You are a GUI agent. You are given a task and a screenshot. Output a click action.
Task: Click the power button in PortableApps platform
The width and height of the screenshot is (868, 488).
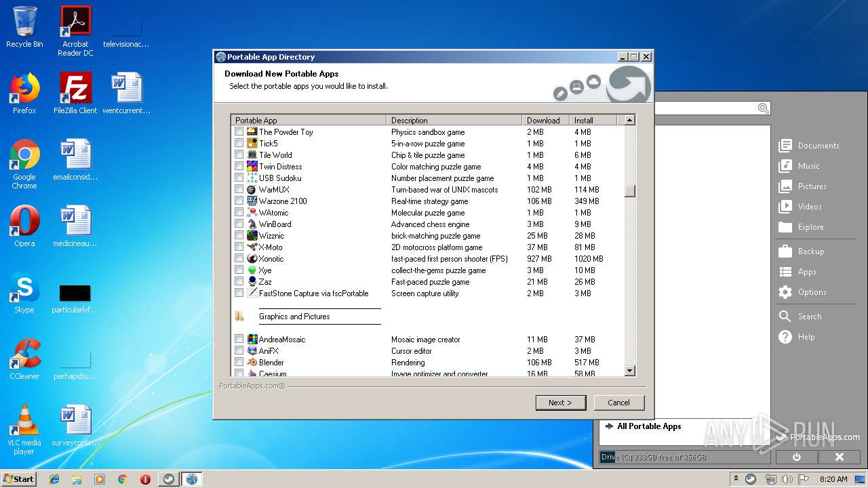[797, 457]
